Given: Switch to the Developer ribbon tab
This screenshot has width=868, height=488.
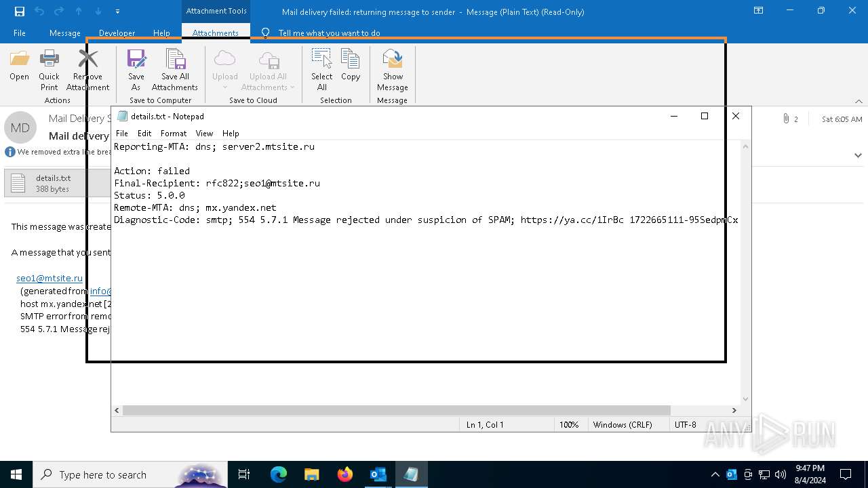Looking at the screenshot, I should [117, 33].
